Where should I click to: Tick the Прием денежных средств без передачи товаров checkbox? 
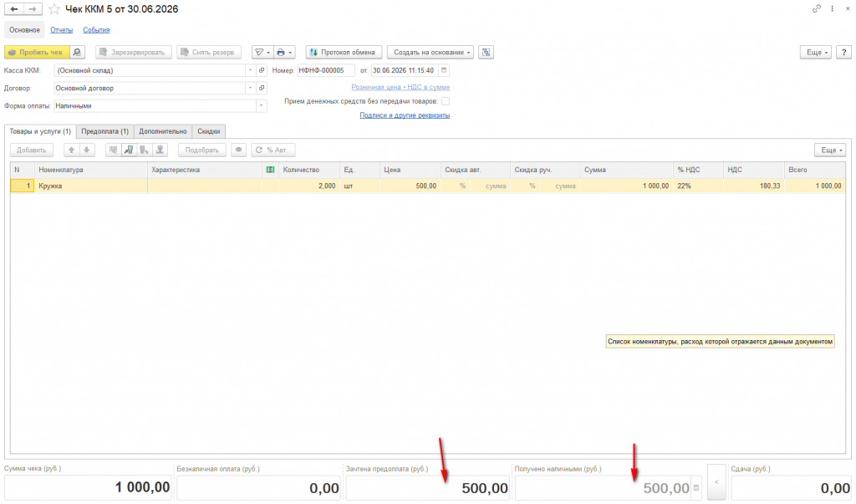click(x=446, y=101)
